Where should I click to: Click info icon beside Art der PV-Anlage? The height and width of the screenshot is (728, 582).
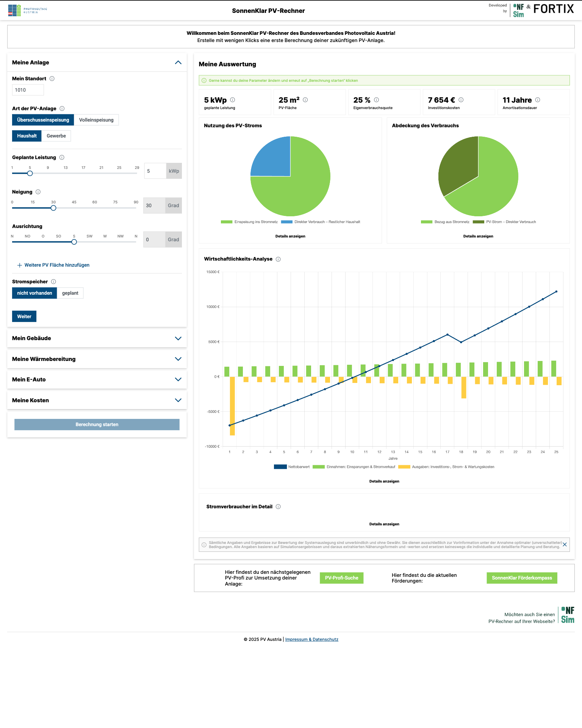click(62, 109)
